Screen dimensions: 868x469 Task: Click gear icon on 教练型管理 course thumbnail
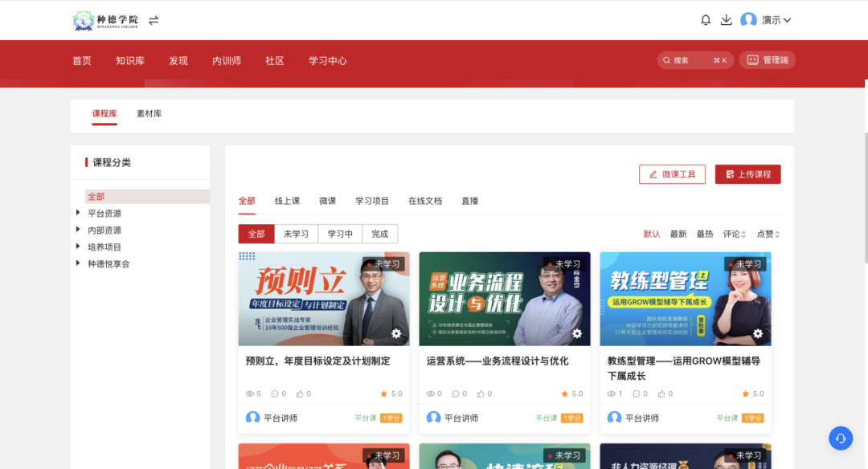[x=758, y=333]
